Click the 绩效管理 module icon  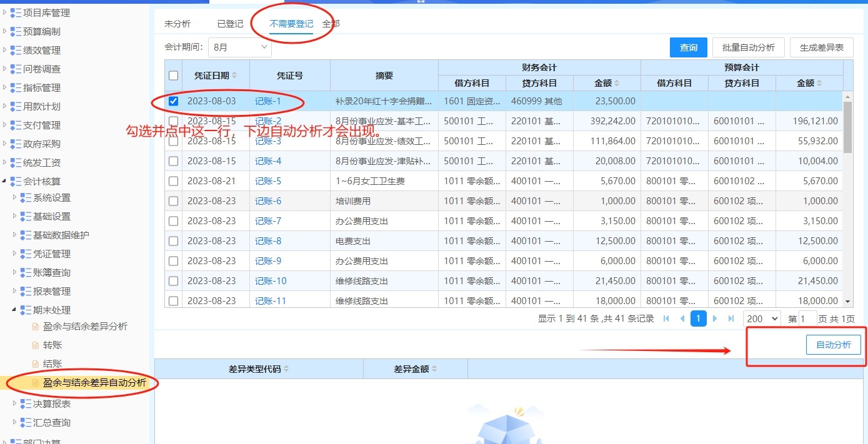click(x=16, y=50)
